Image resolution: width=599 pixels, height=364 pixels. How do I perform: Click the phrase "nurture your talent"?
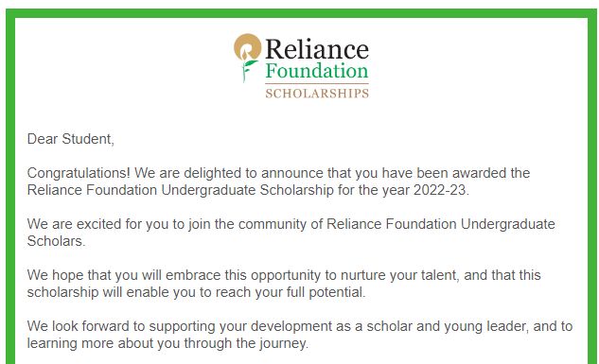[400, 275]
